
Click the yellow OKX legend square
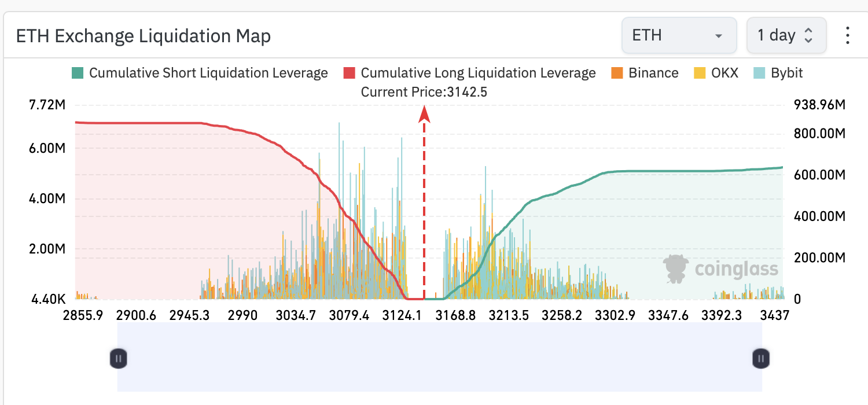[x=700, y=73]
